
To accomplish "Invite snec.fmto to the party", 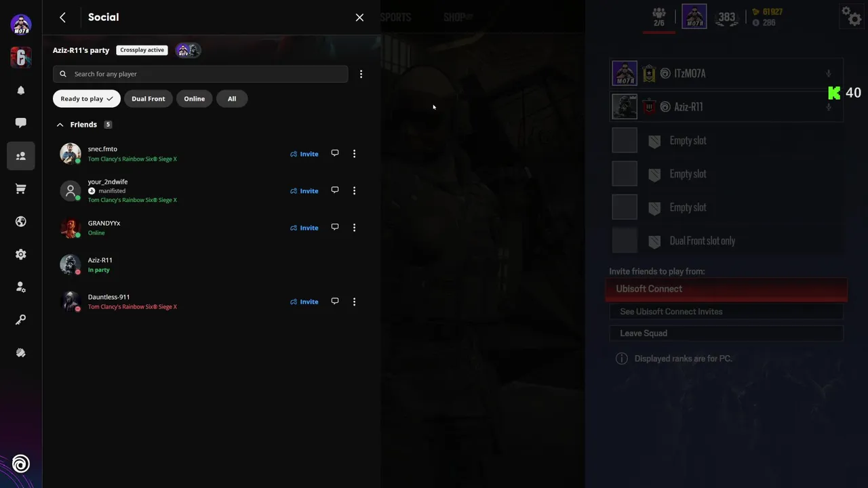I will pyautogui.click(x=304, y=154).
